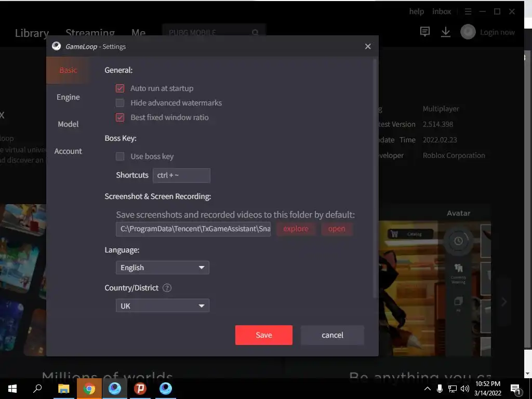Open File Explorer from taskbar

pos(63,389)
